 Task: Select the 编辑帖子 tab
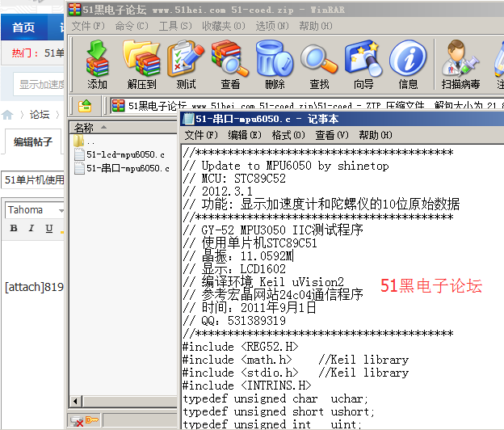tap(33, 141)
